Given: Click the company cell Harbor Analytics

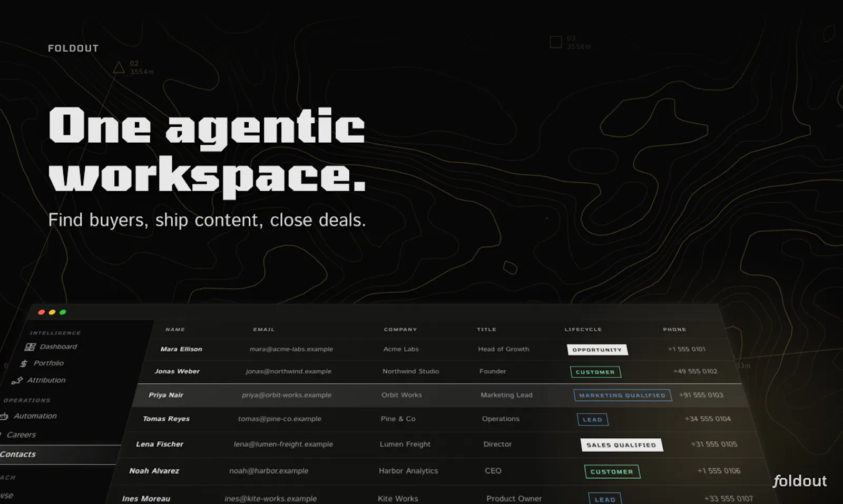Looking at the screenshot, I should pos(408,471).
